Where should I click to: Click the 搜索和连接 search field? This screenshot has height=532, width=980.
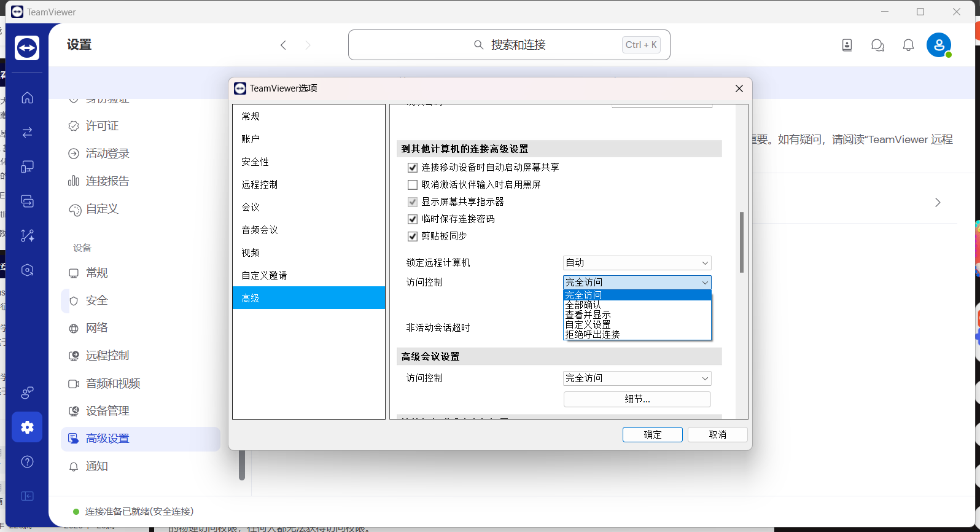(509, 45)
